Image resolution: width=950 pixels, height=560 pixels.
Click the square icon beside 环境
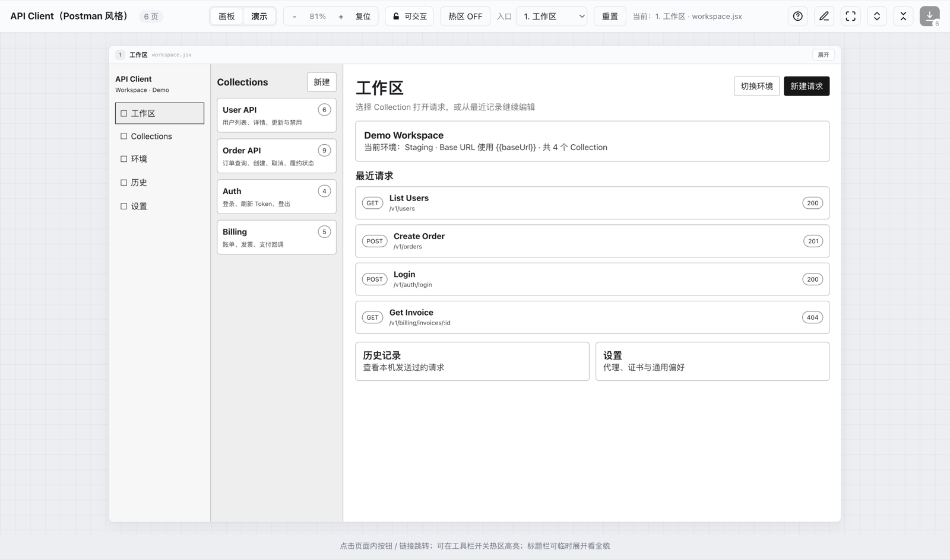pos(123,159)
